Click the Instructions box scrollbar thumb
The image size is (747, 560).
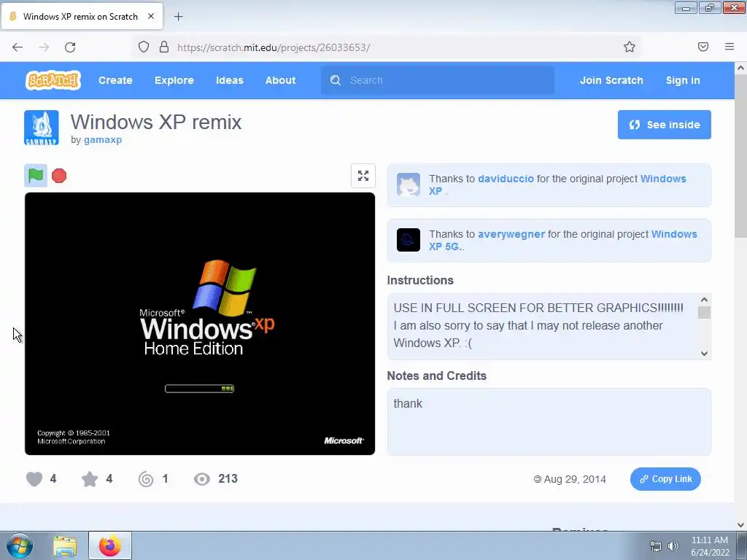coord(704,312)
